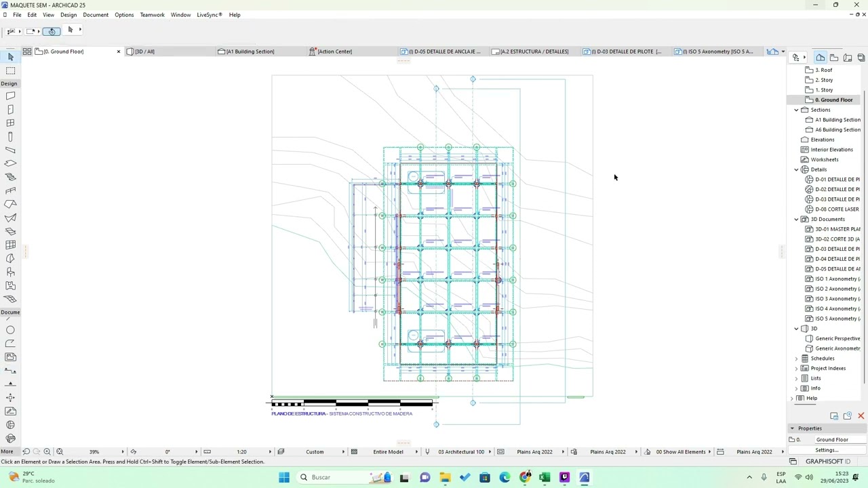Expand the Schedules tree node
The height and width of the screenshot is (488, 868).
[797, 359]
